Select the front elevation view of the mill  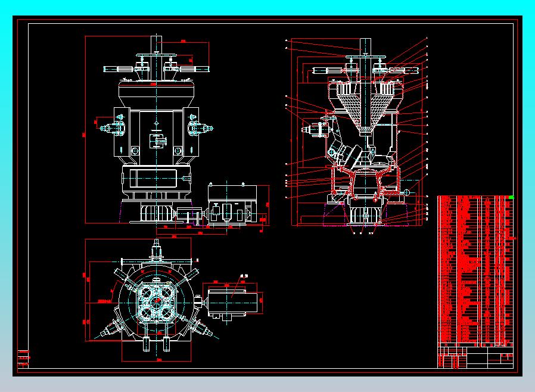pos(177,135)
